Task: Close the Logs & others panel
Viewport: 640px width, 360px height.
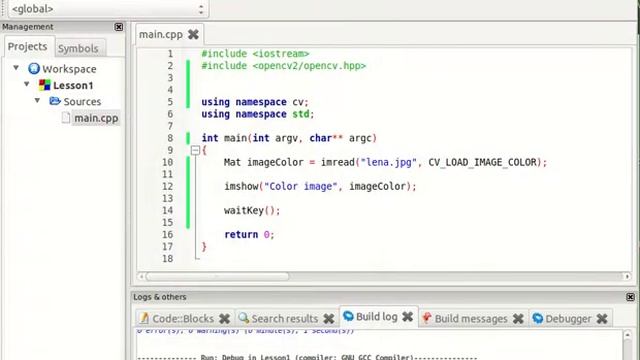Action: point(630,297)
